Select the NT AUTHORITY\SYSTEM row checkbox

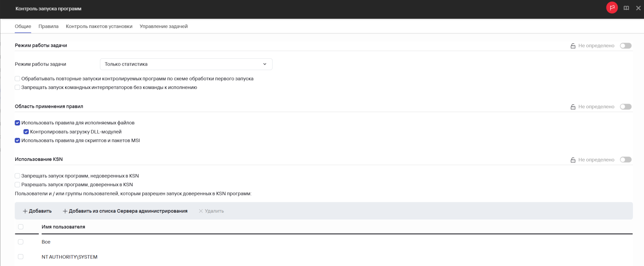tap(21, 257)
